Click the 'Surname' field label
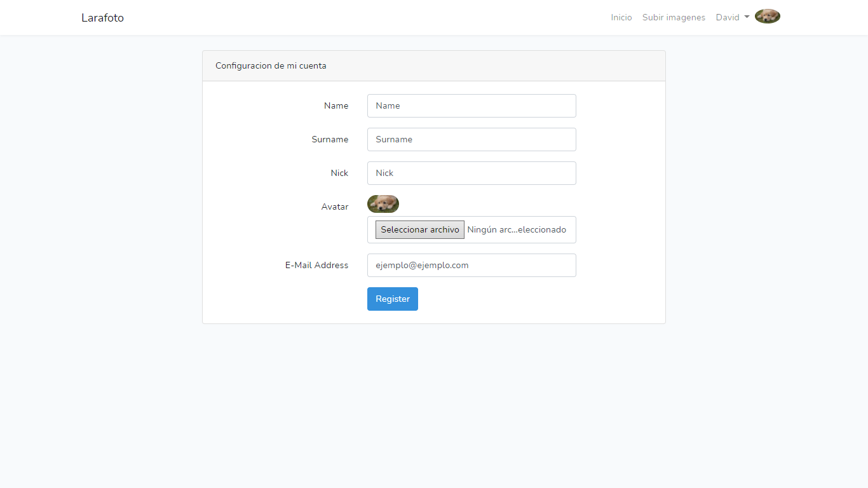The width and height of the screenshot is (868, 488). click(330, 140)
